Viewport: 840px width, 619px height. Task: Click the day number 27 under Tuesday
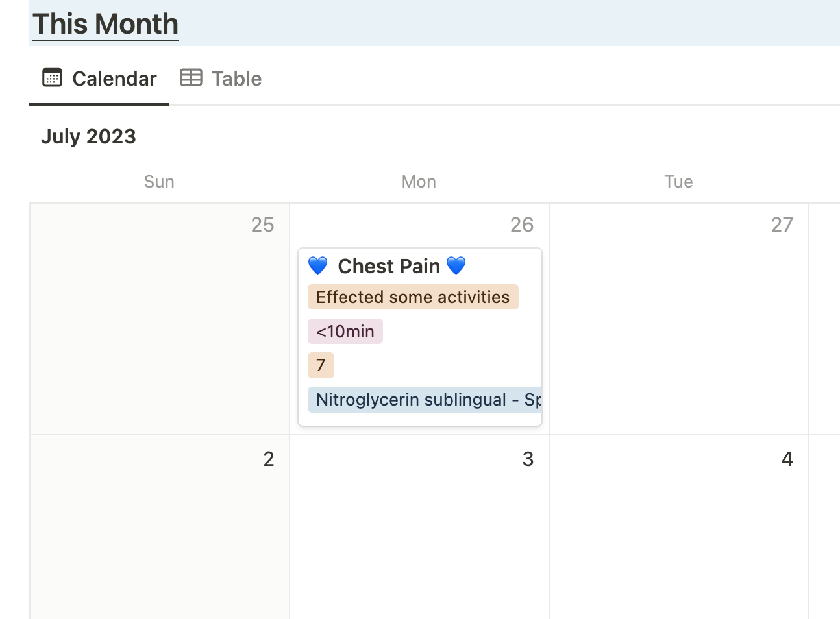coord(782,225)
